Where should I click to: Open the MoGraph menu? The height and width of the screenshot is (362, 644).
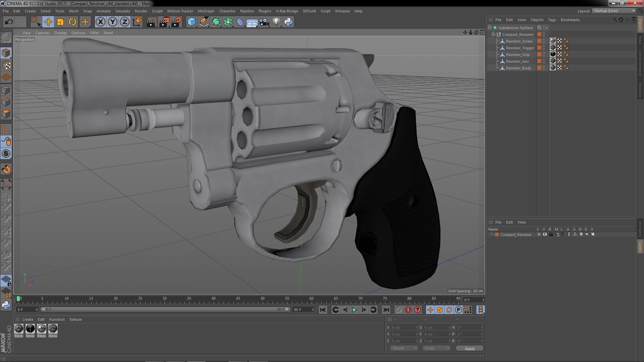tap(206, 11)
